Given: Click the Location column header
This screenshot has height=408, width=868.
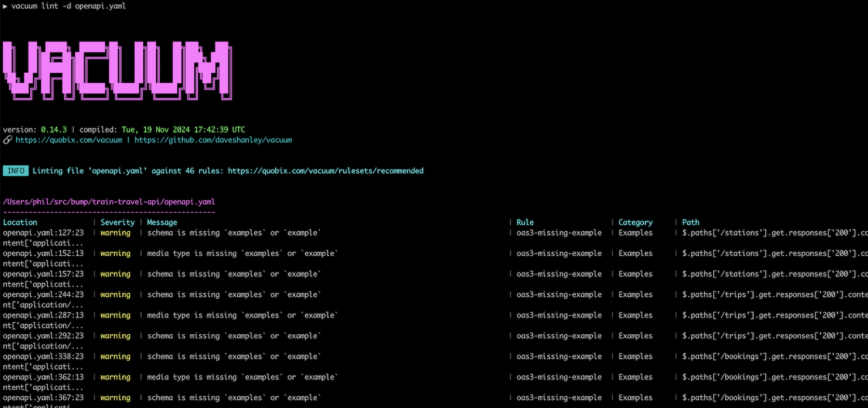Looking at the screenshot, I should tap(20, 223).
